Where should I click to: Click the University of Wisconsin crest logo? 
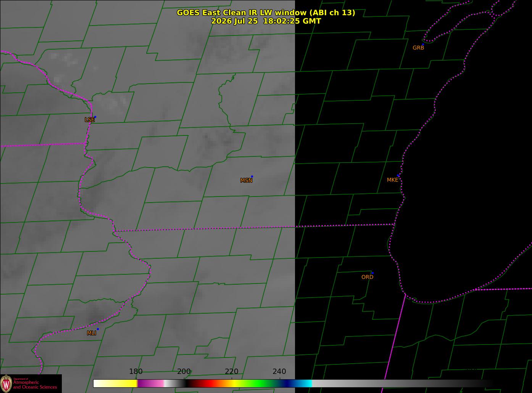(x=6, y=383)
